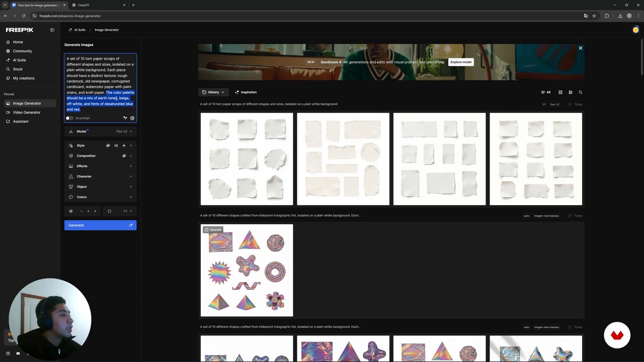Open browser downloads icon
The height and width of the screenshot is (362, 644).
pyautogui.click(x=620, y=16)
